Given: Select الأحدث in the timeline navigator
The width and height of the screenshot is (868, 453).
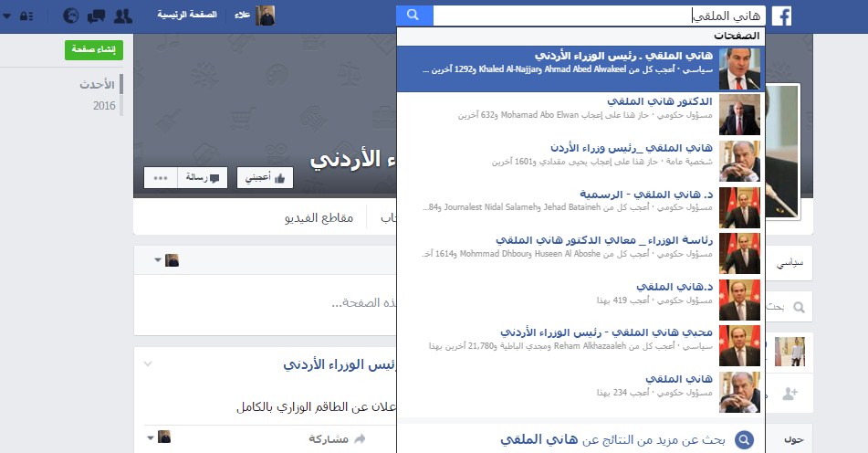Looking at the screenshot, I should (x=97, y=84).
